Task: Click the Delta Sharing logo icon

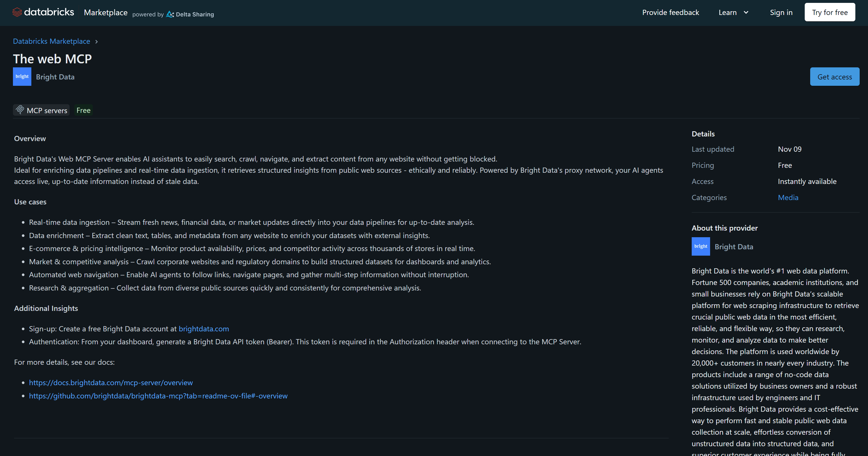Action: (x=170, y=14)
